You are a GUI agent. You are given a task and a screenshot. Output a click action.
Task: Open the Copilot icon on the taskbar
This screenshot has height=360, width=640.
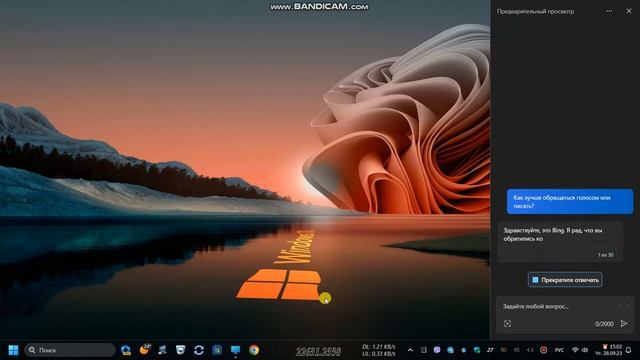126,350
